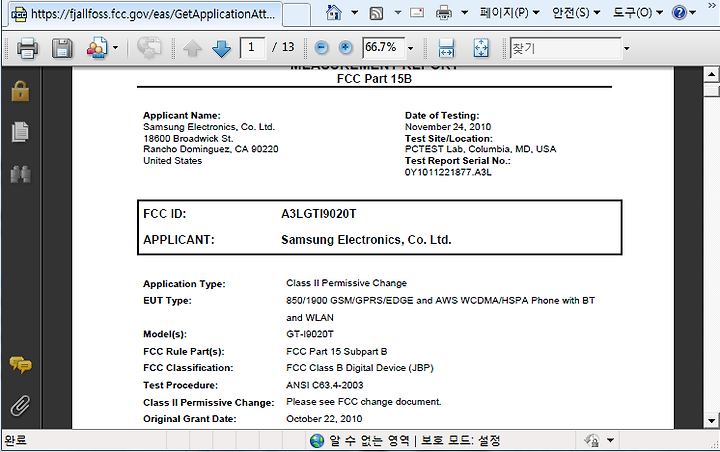Go to previous page arrow

[192, 48]
